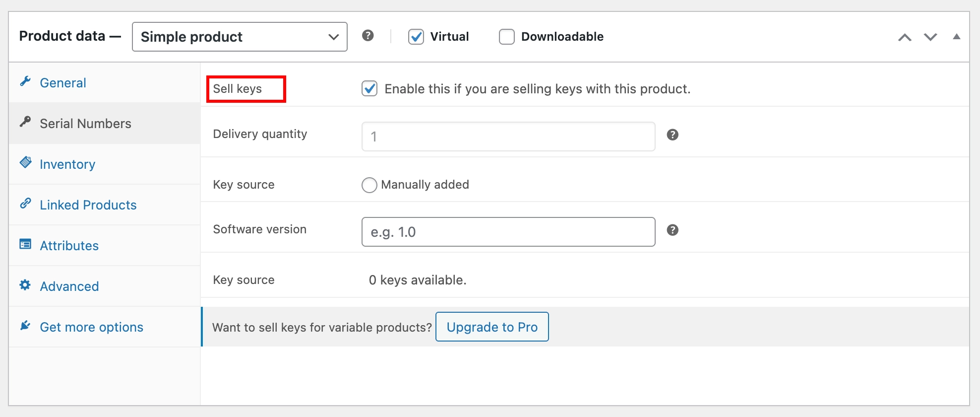Focus the Software version input field
The height and width of the screenshot is (417, 980).
[x=508, y=232]
